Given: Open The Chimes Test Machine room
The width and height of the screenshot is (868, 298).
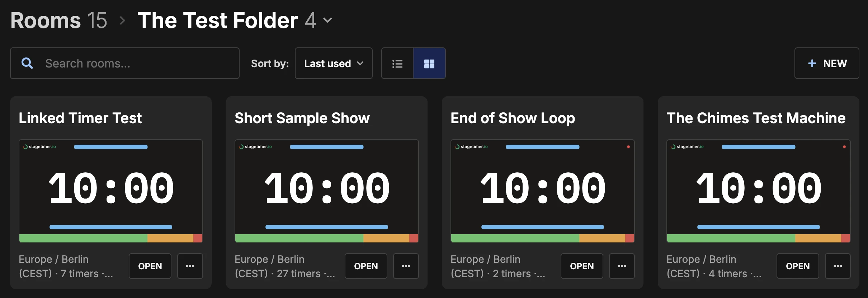Looking at the screenshot, I should pyautogui.click(x=798, y=266).
